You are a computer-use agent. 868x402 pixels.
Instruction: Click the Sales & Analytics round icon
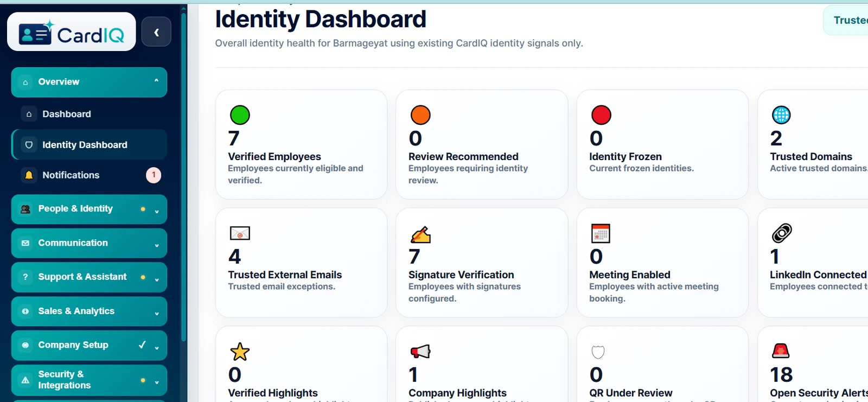[25, 311]
